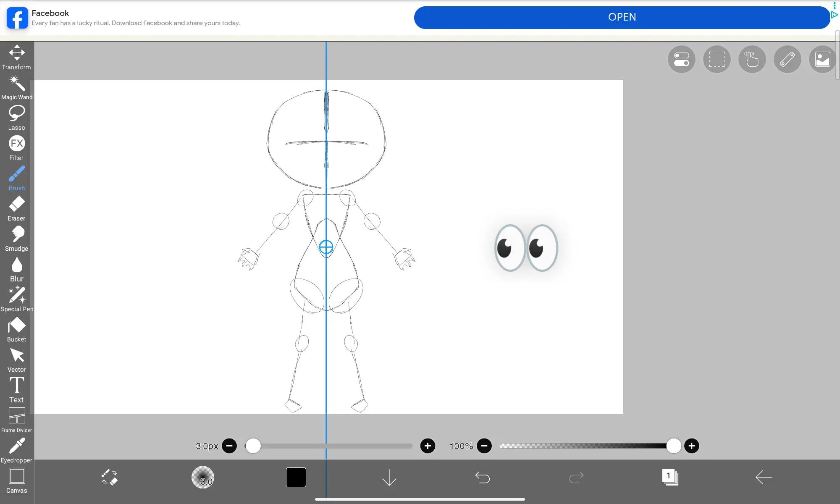Undo the last stroke
The image size is (840, 504).
(483, 478)
